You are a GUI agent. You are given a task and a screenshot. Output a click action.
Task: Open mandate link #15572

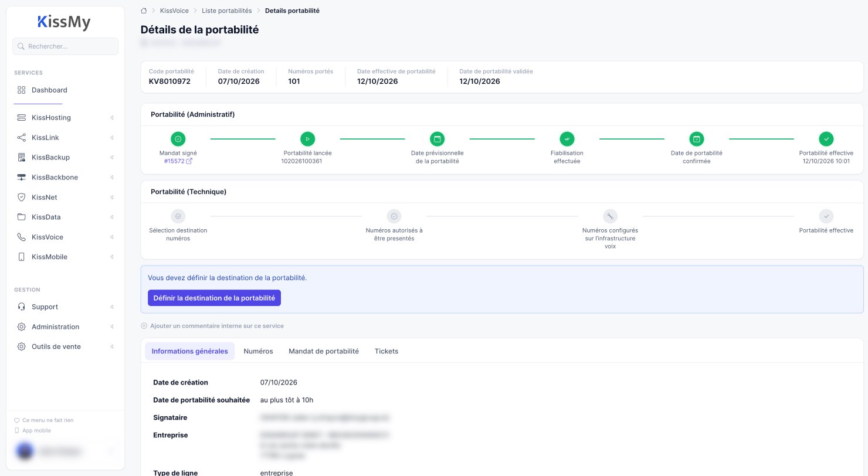coord(178,161)
